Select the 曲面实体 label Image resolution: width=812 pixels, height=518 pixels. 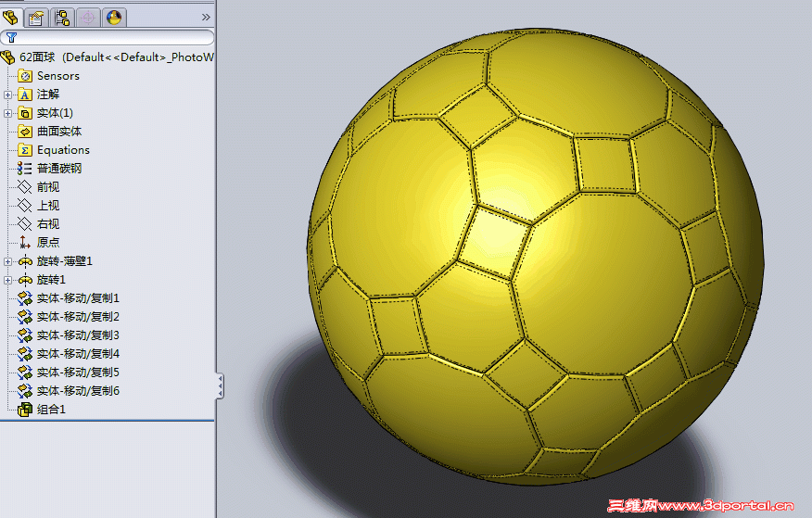[59, 132]
